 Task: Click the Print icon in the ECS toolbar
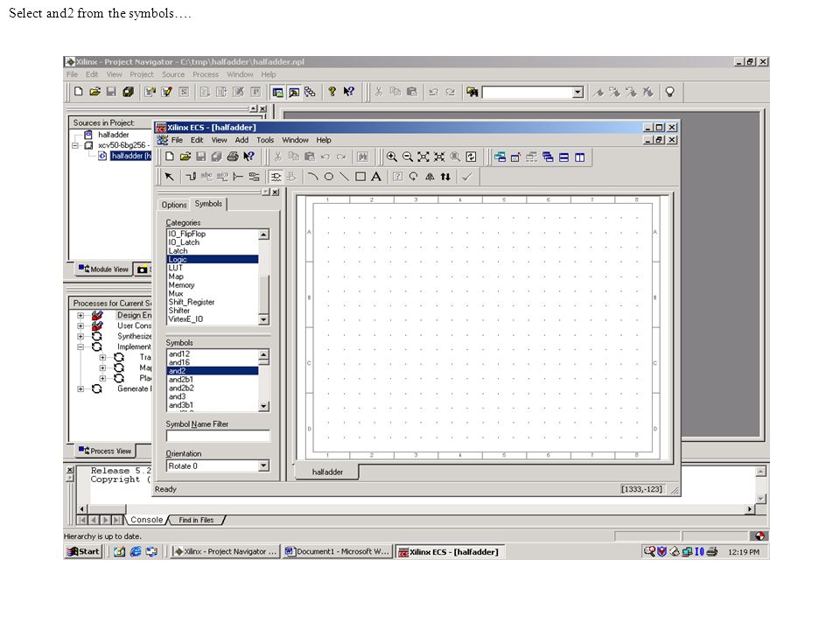pos(233,157)
